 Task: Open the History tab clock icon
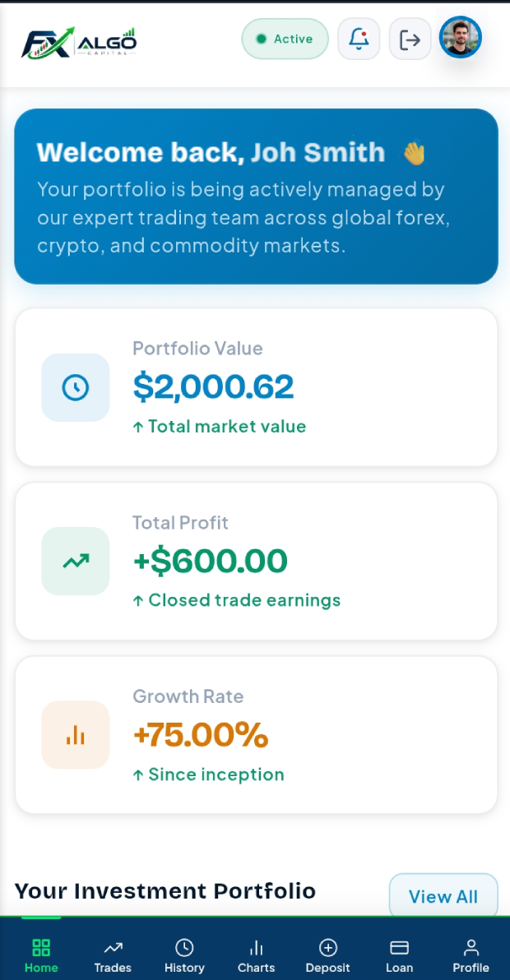point(184,947)
